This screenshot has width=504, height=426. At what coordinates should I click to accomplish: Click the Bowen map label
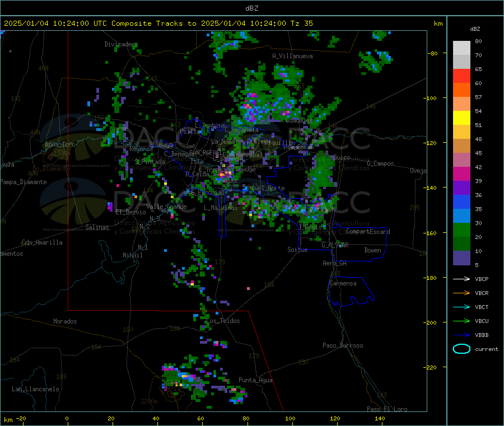[372, 250]
